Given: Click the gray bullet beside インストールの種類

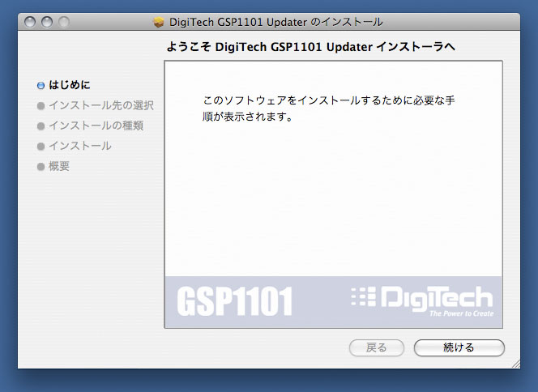Looking at the screenshot, I should (x=41, y=126).
